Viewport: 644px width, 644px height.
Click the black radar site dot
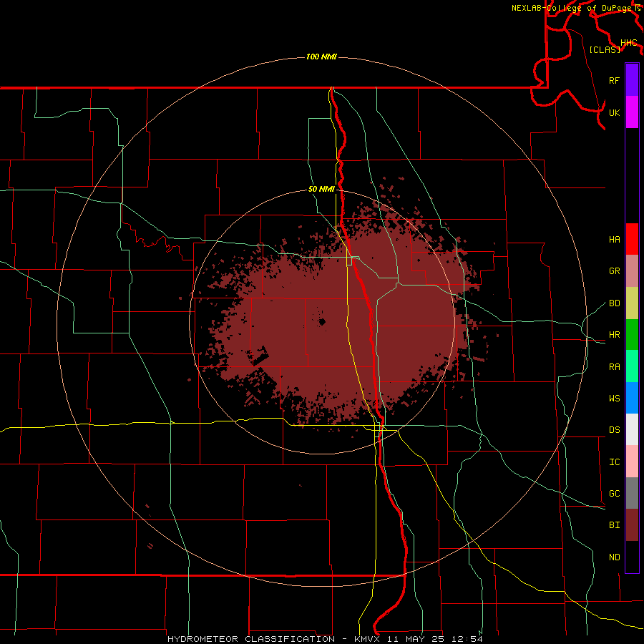click(x=323, y=321)
